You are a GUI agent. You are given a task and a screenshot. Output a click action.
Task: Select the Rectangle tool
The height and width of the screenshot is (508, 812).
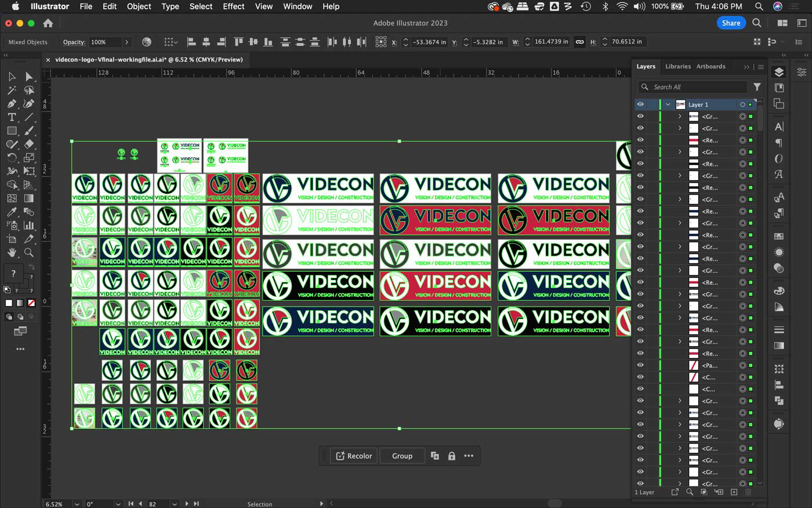click(x=12, y=131)
